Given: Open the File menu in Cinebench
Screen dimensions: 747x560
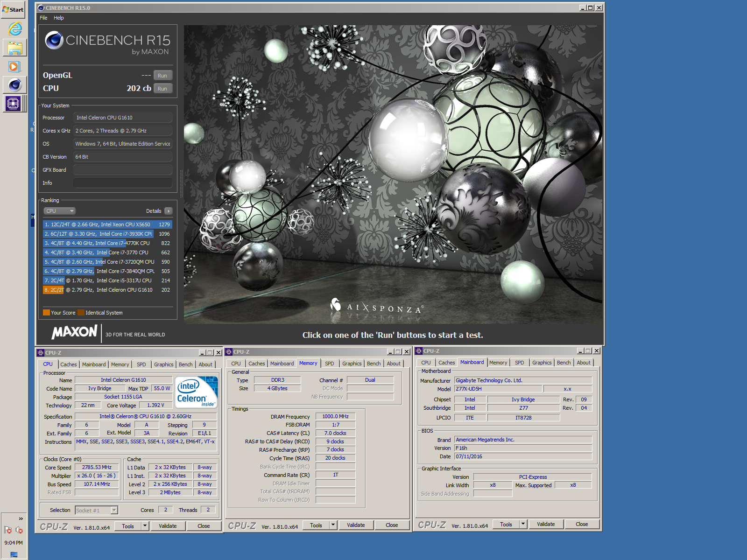Looking at the screenshot, I should coord(43,18).
